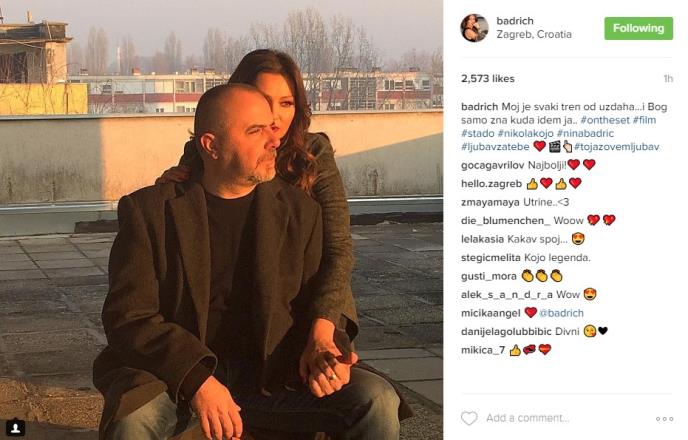The image size is (688, 440).
Task: Open badrich profile picture avatar
Action: (x=474, y=28)
